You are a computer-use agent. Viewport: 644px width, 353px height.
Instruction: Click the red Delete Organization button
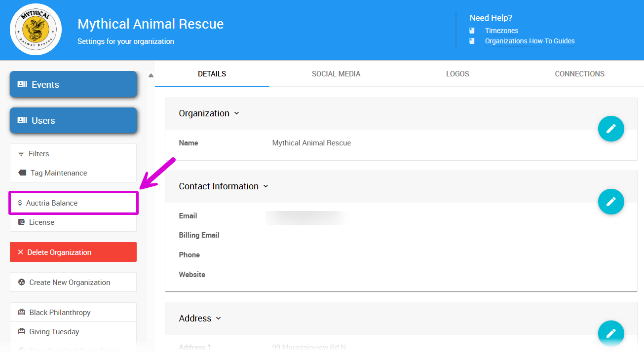point(73,252)
